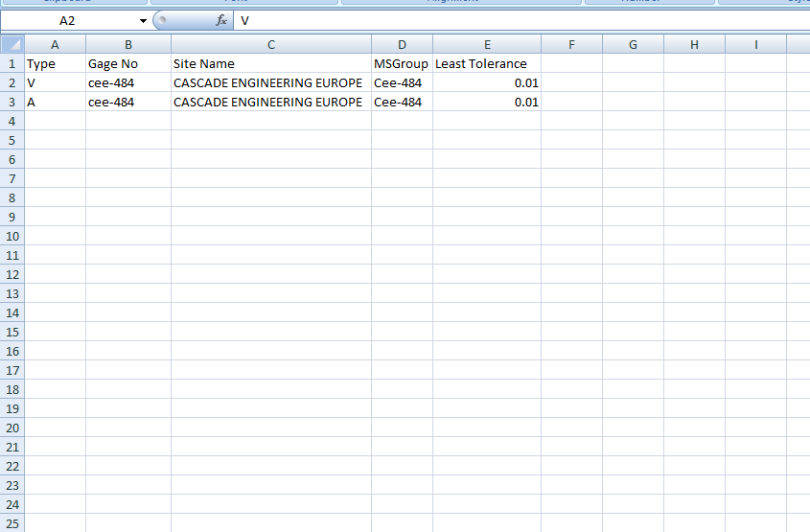Screen dimensions: 810x532
Task: Select Cee-484 in row 3 MSGroup
Action: pos(402,102)
